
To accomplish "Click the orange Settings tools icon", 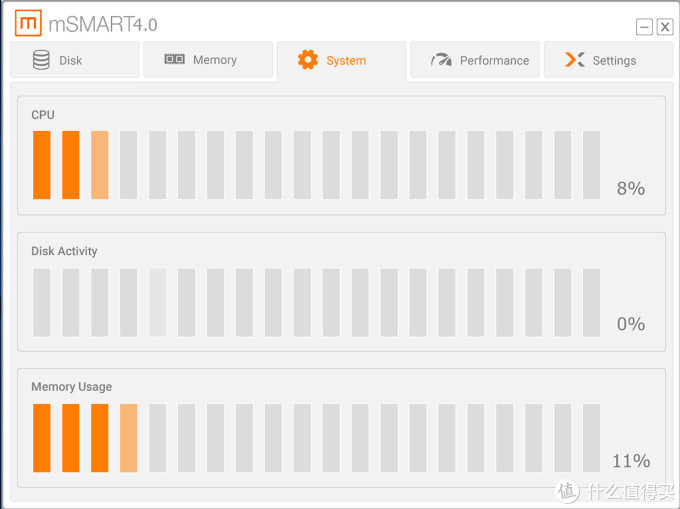I will tap(574, 60).
